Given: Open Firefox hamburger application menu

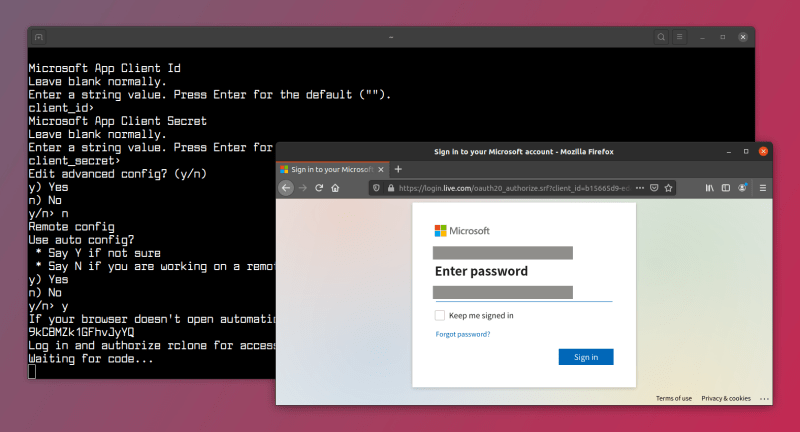Looking at the screenshot, I should coord(763,188).
